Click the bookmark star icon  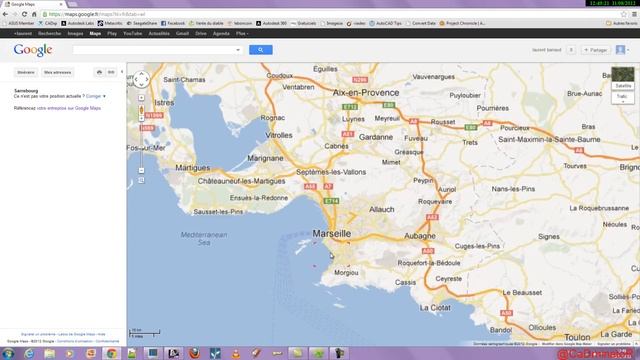[623, 14]
